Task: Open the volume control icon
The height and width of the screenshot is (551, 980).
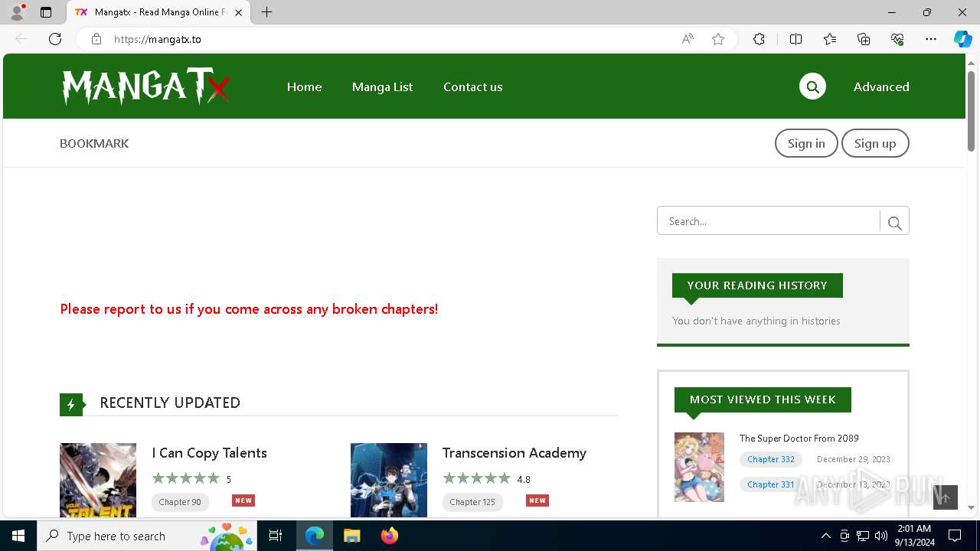Action: click(881, 536)
